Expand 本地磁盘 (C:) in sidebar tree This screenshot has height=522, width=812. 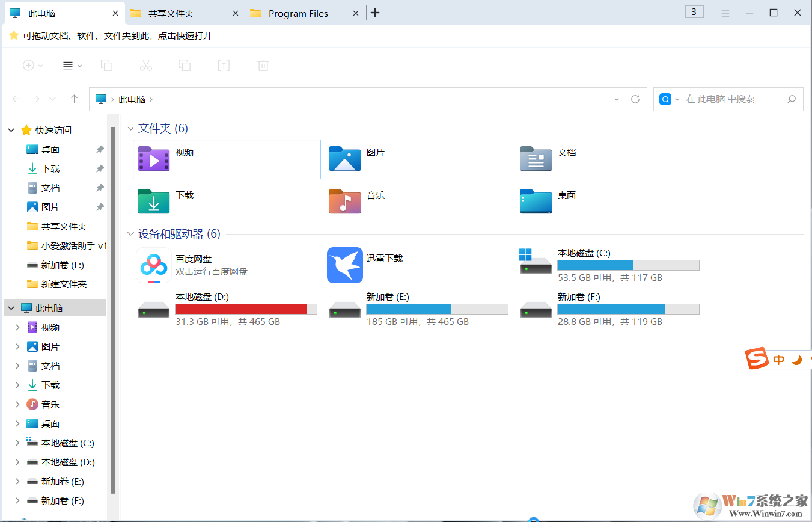coord(17,443)
